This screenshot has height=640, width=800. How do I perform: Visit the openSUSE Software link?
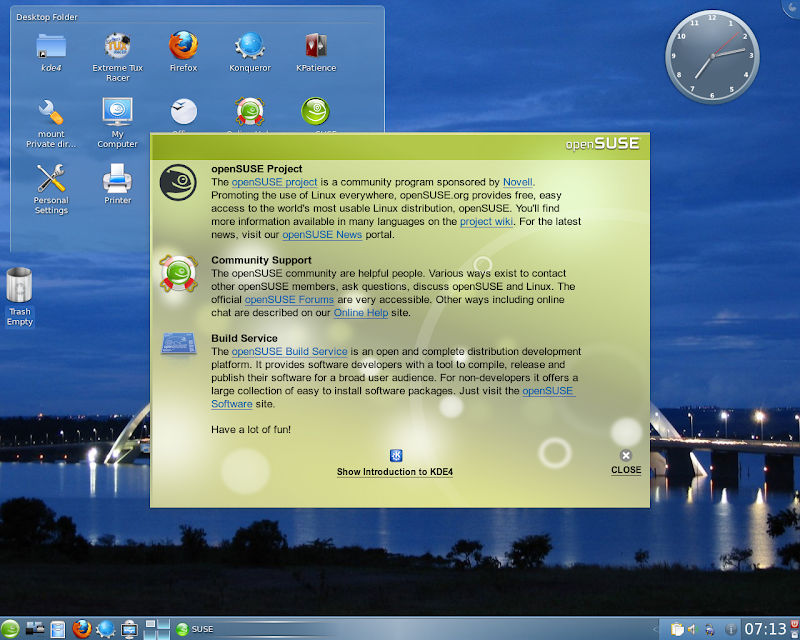tap(548, 391)
